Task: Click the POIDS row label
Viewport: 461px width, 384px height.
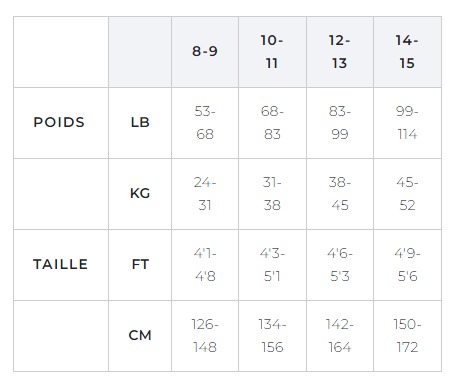Action: pyautogui.click(x=61, y=123)
